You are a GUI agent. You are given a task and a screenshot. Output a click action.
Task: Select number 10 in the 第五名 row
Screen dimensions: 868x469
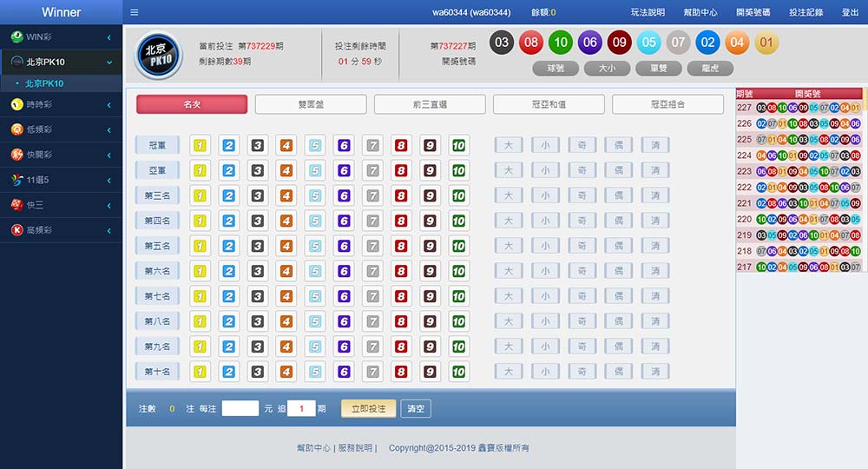pos(458,246)
